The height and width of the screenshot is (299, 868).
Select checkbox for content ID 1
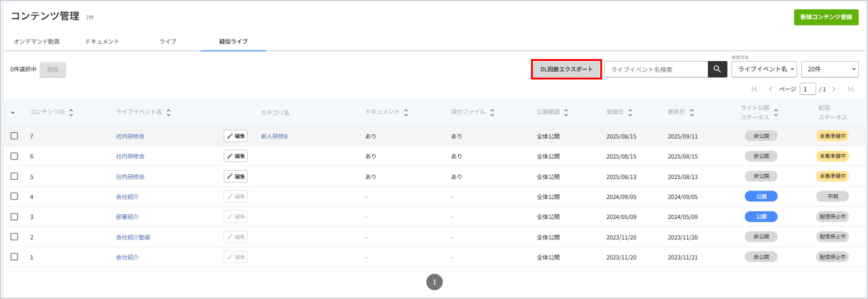[x=14, y=257]
